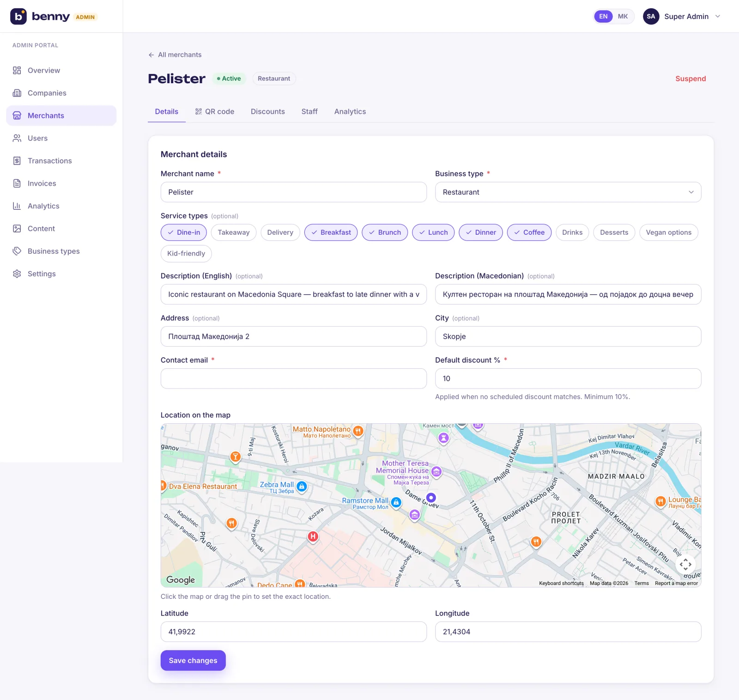This screenshot has height=700, width=739.
Task: Deselect the Brunch service chip
Action: [385, 232]
